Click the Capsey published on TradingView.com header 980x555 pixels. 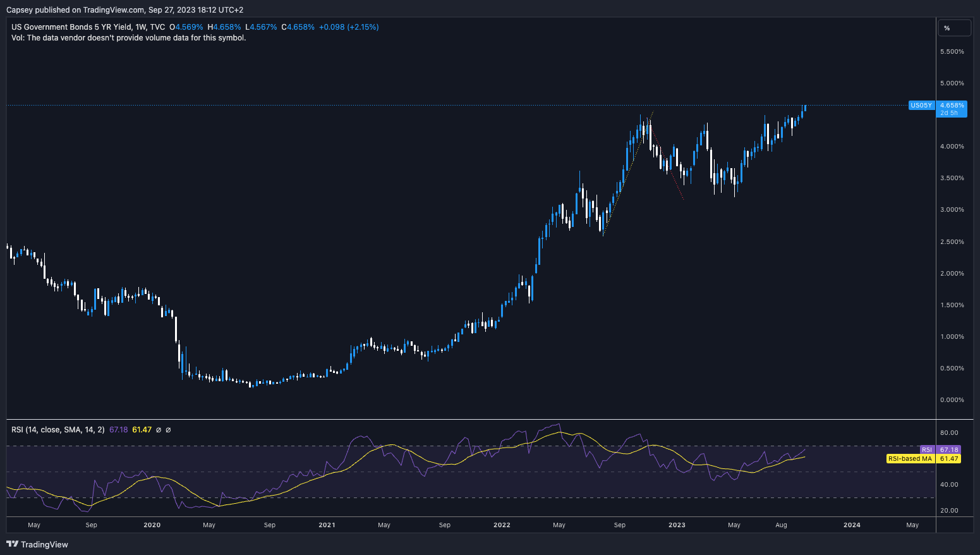point(124,10)
